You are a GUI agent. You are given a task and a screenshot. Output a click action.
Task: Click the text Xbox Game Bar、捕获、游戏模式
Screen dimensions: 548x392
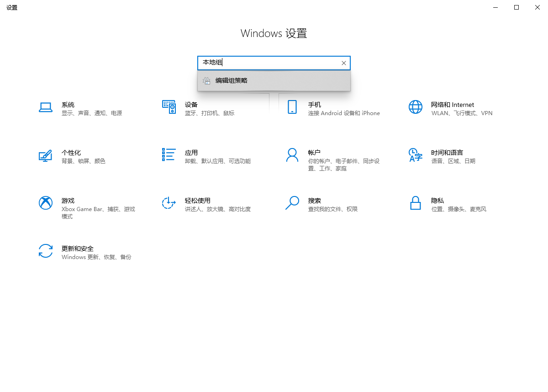[99, 213]
